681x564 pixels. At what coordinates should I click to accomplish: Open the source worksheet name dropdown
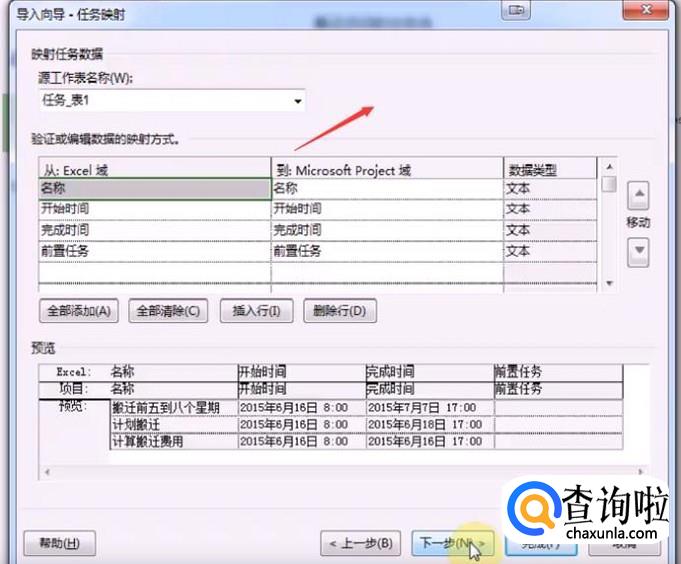tap(298, 101)
